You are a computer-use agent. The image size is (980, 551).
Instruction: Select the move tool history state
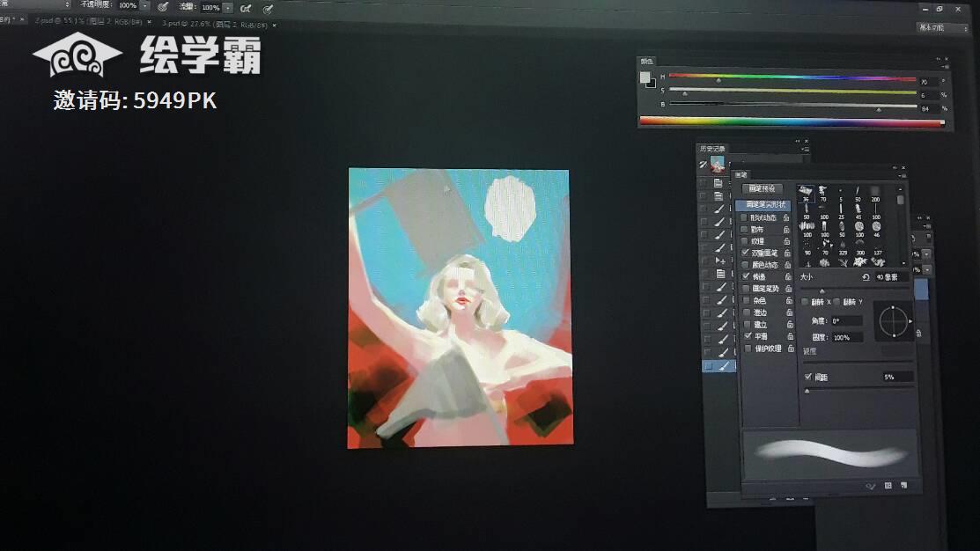(719, 261)
